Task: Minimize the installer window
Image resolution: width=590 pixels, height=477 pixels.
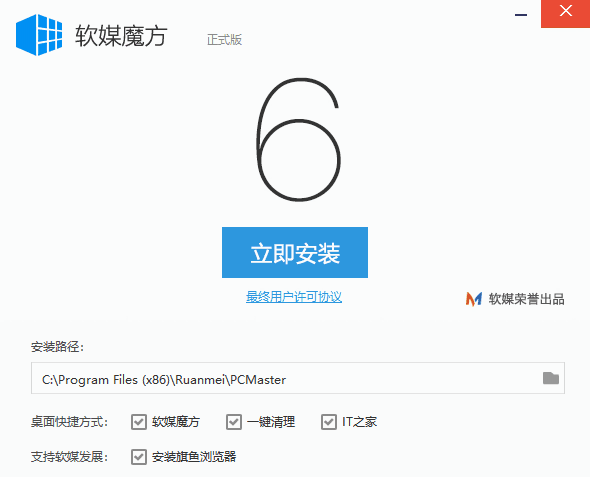Action: (521, 15)
